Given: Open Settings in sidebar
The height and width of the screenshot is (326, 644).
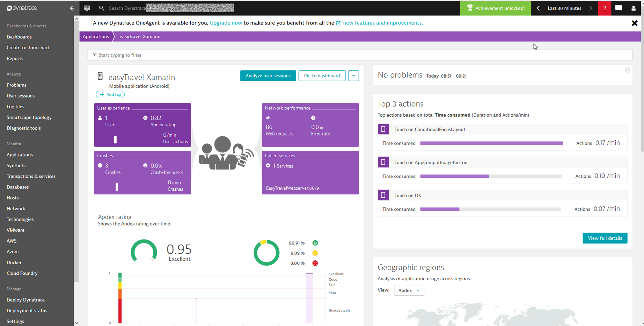Looking at the screenshot, I should pos(15,321).
